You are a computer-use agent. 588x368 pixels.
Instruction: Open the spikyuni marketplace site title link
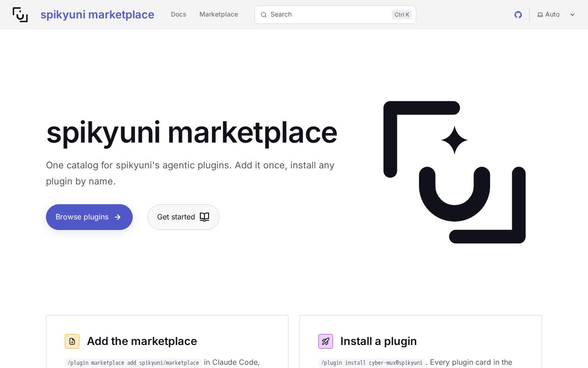point(97,15)
